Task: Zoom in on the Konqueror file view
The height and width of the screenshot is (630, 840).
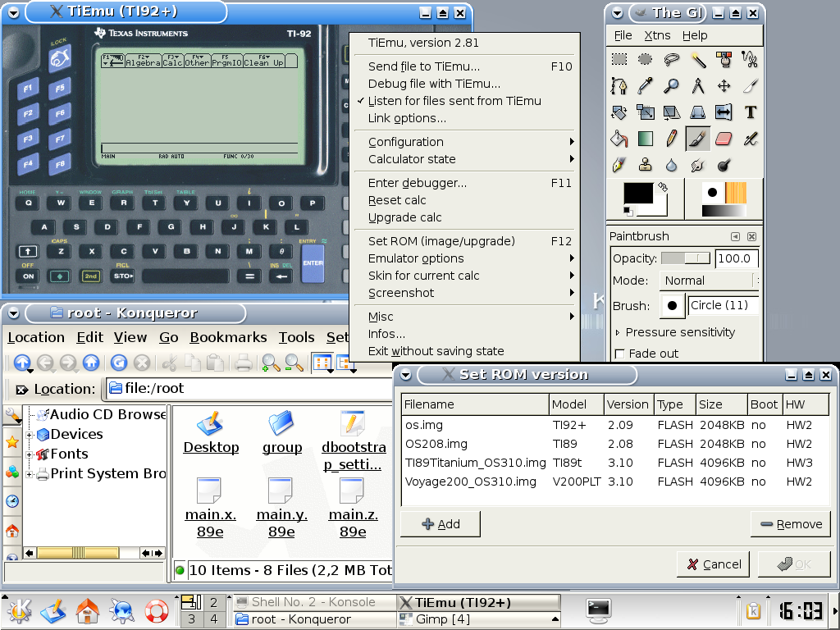Action: [271, 363]
